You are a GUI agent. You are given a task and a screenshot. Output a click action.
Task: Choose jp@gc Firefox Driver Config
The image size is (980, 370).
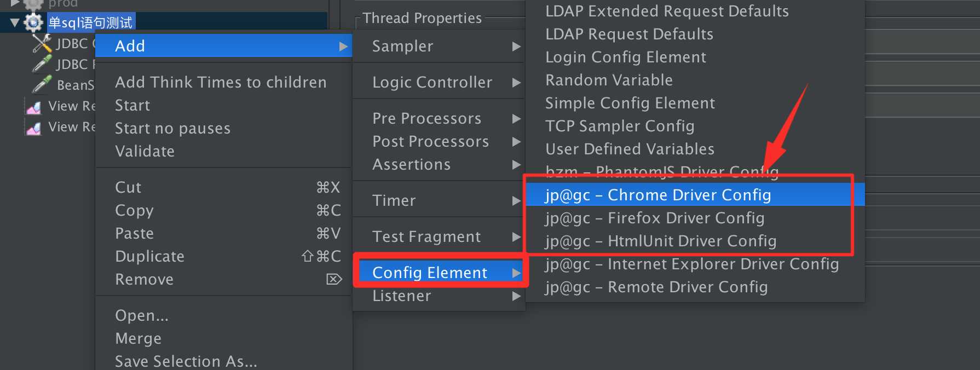(x=654, y=218)
